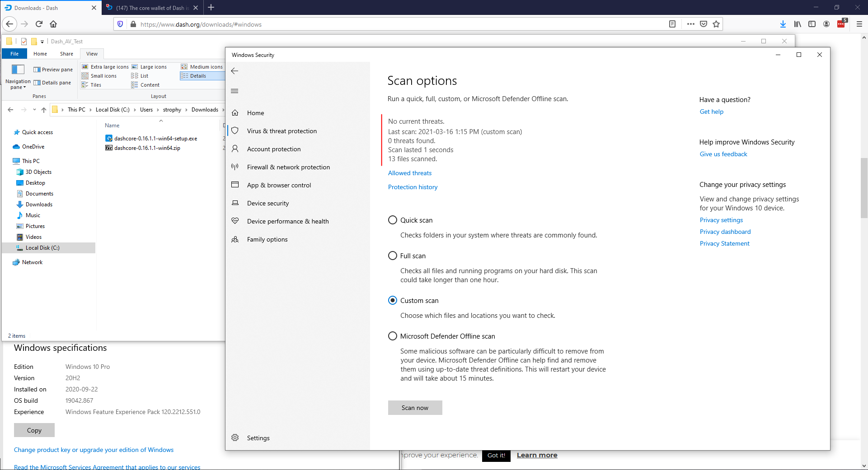This screenshot has width=868, height=470.
Task: Open Privacy dashboard link
Action: (725, 232)
